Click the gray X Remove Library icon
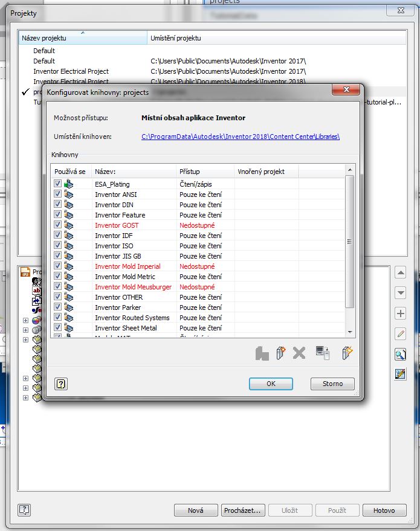The height and width of the screenshot is (531, 420). [x=299, y=353]
